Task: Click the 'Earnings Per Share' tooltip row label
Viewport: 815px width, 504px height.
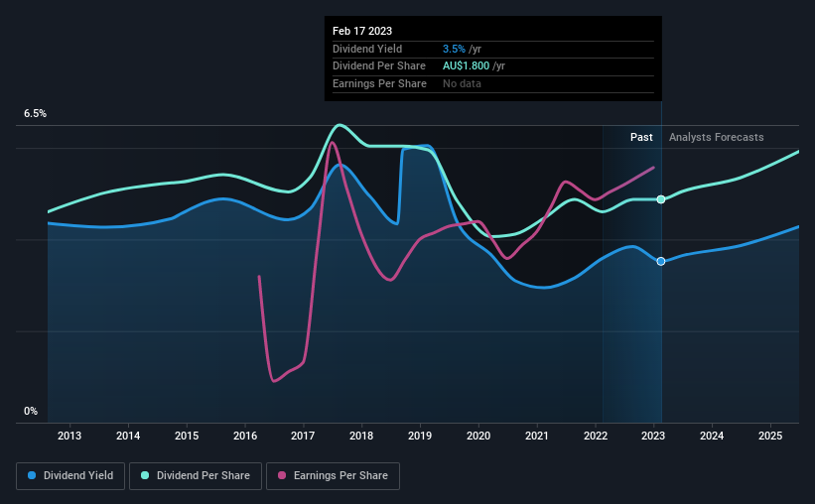Action: click(x=379, y=83)
